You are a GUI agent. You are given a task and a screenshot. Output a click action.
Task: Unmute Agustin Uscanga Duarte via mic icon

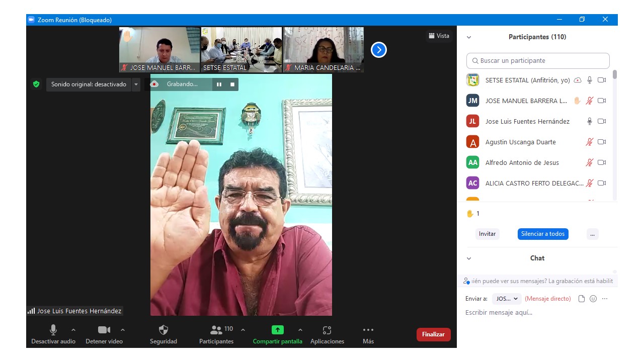click(590, 142)
